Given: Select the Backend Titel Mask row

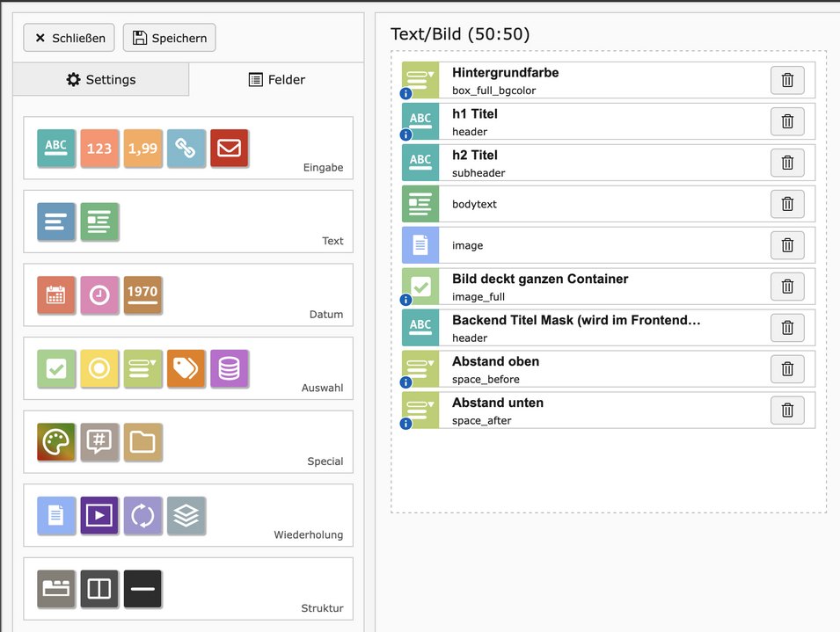Looking at the screenshot, I should pos(609,328).
